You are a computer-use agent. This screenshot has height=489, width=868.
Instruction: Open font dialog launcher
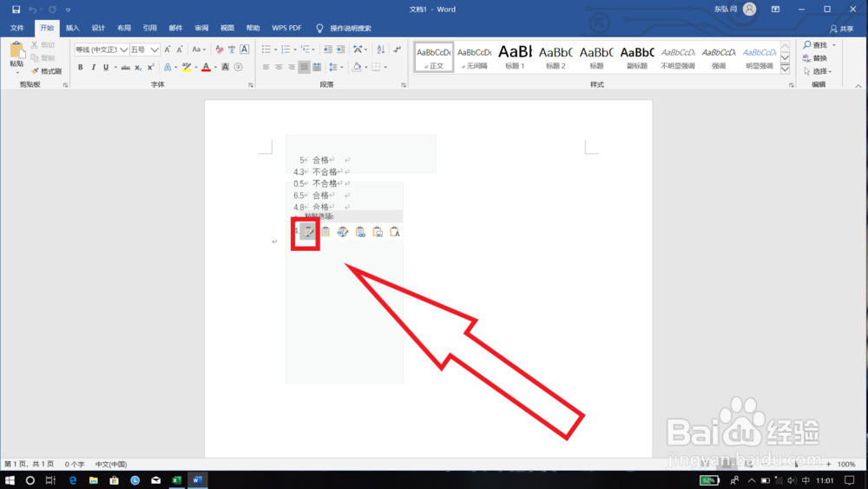[251, 85]
